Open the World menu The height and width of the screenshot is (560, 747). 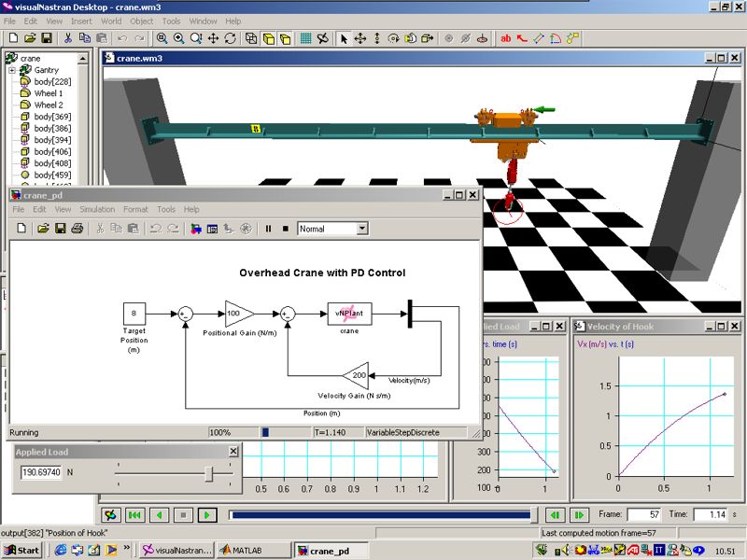pos(111,21)
